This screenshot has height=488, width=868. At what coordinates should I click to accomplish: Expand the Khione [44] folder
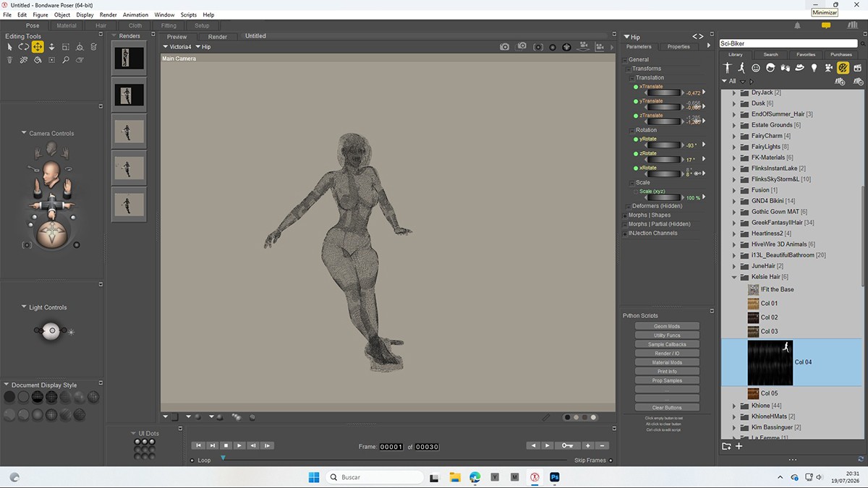coord(734,406)
